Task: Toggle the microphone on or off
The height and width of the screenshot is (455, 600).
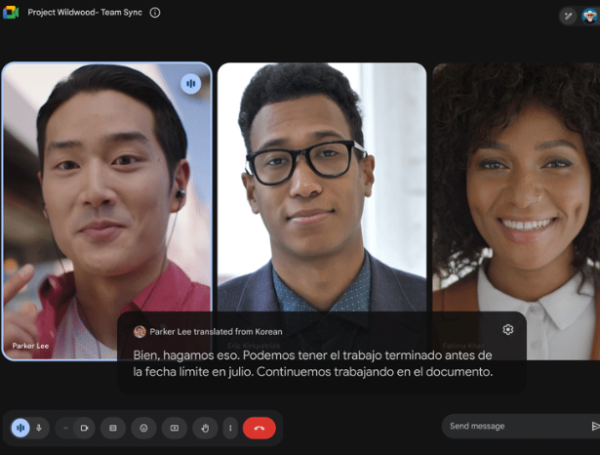Action: click(x=39, y=428)
